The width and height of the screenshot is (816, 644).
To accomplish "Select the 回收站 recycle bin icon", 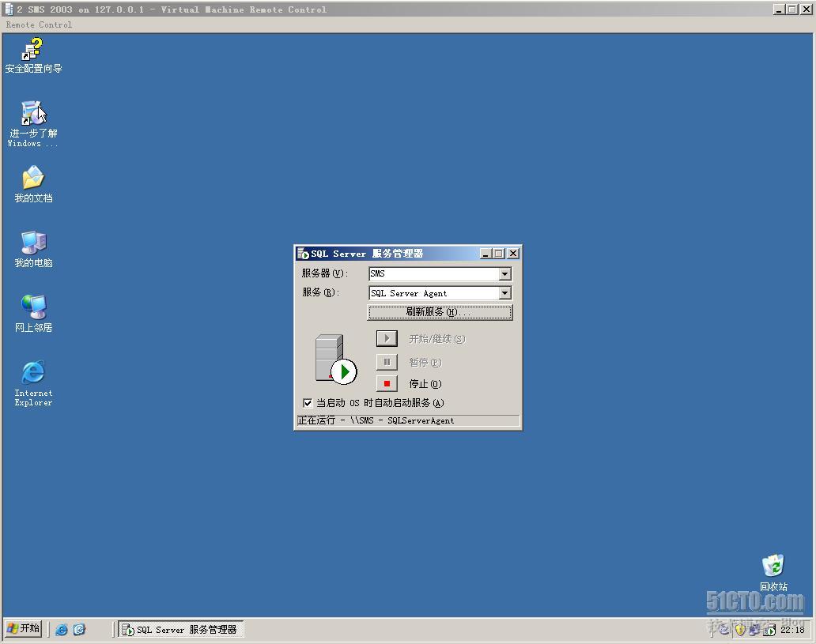I will [773, 573].
